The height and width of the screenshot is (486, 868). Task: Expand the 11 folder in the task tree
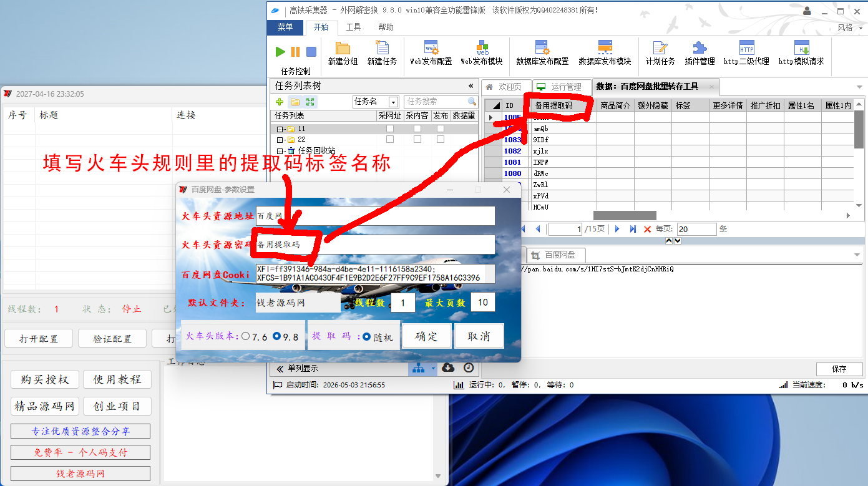[280, 129]
